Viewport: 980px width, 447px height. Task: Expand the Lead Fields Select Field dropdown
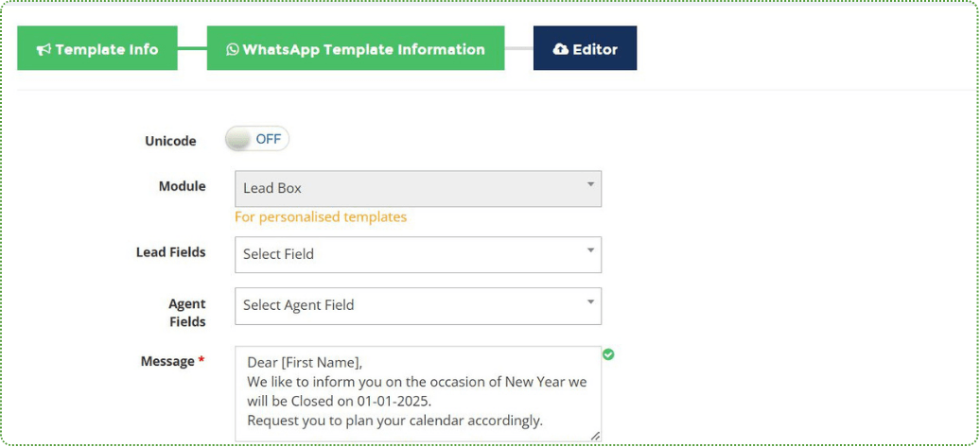pos(417,254)
